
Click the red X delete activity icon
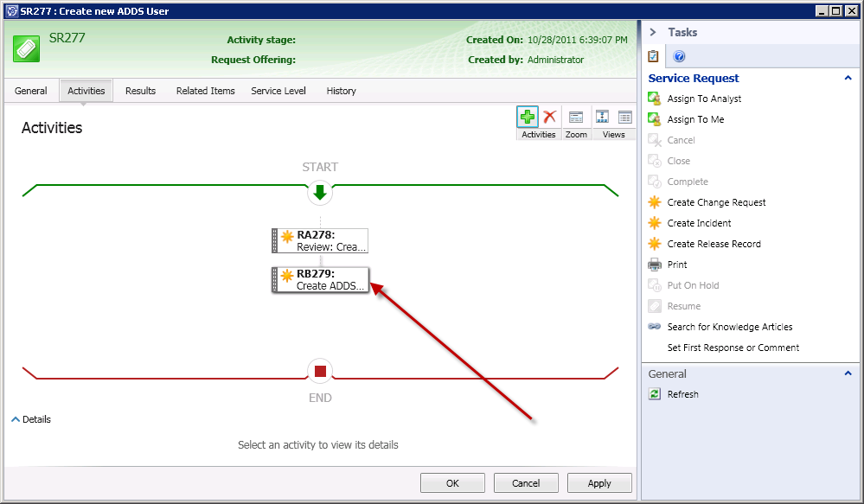549,117
